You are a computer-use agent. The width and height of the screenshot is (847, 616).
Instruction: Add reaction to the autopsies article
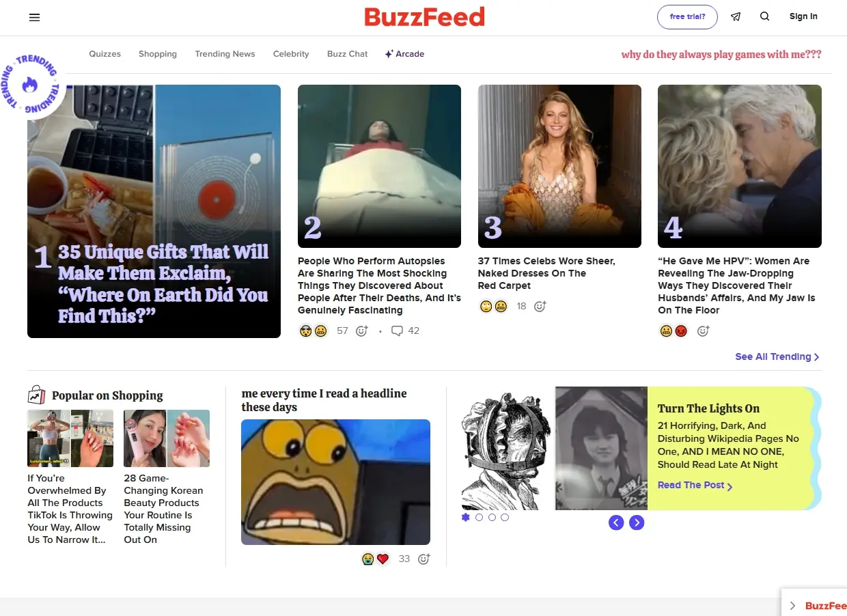(x=362, y=331)
